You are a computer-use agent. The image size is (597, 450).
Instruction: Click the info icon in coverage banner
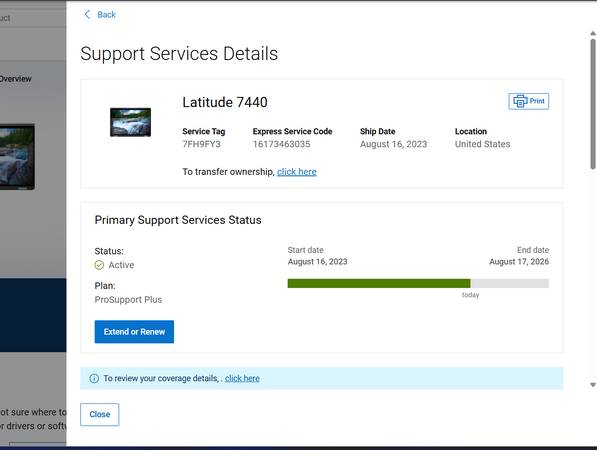click(x=94, y=378)
